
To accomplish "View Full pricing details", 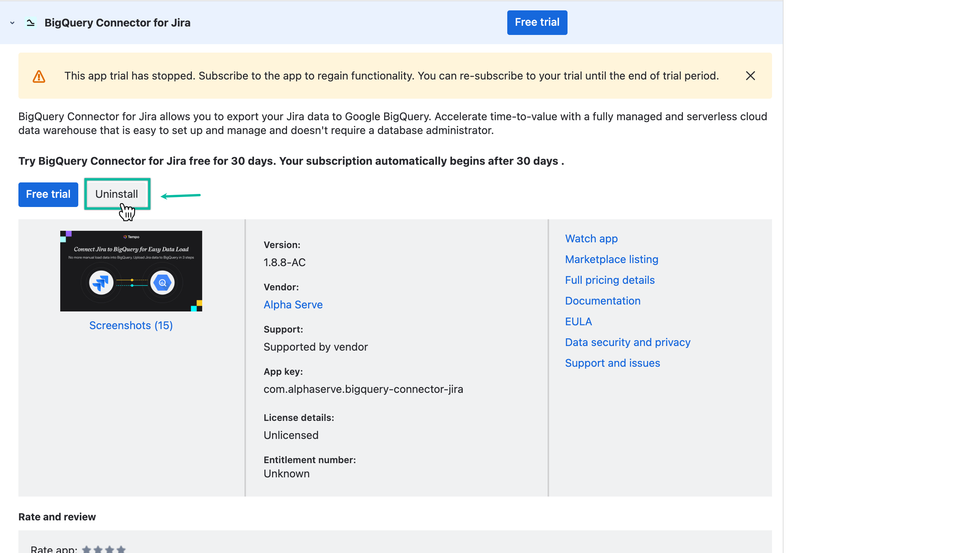I will (x=610, y=280).
